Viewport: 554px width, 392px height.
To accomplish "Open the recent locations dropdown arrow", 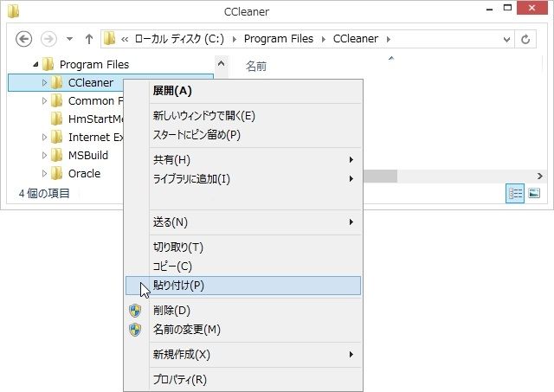I will click(x=69, y=39).
